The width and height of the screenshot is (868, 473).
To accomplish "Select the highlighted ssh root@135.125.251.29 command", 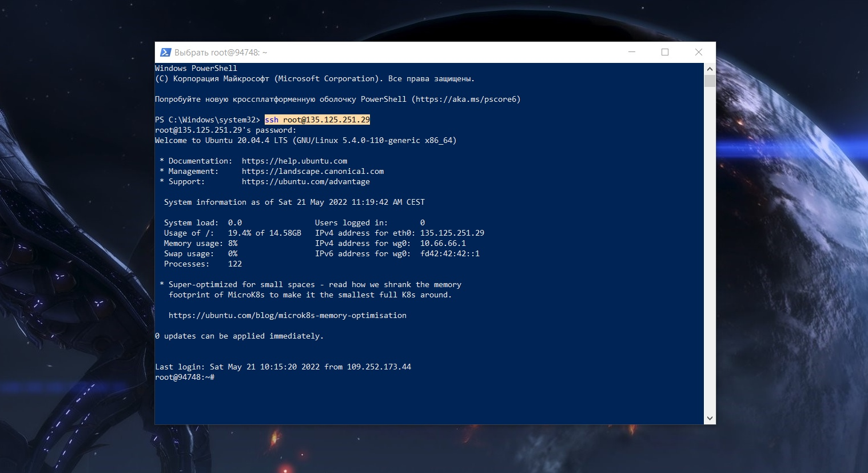I will point(317,120).
